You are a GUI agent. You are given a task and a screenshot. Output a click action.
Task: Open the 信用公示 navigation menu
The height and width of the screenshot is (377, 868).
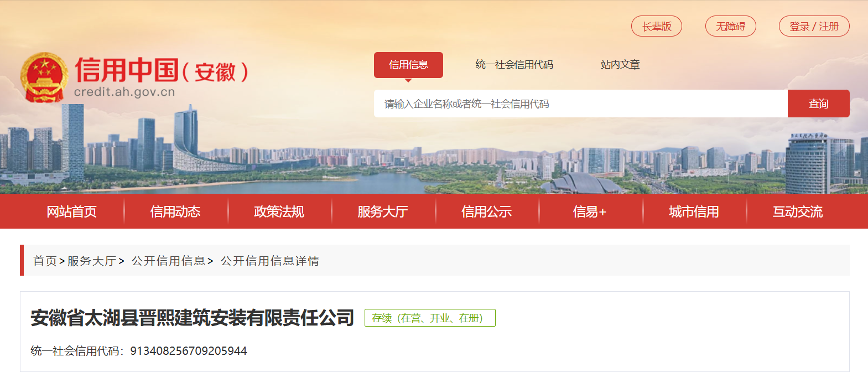(x=486, y=211)
